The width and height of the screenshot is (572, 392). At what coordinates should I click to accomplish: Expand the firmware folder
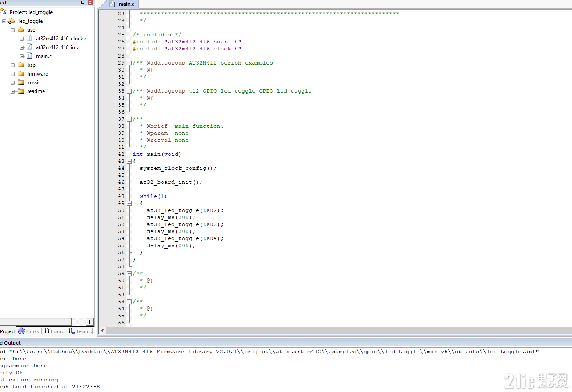point(13,74)
